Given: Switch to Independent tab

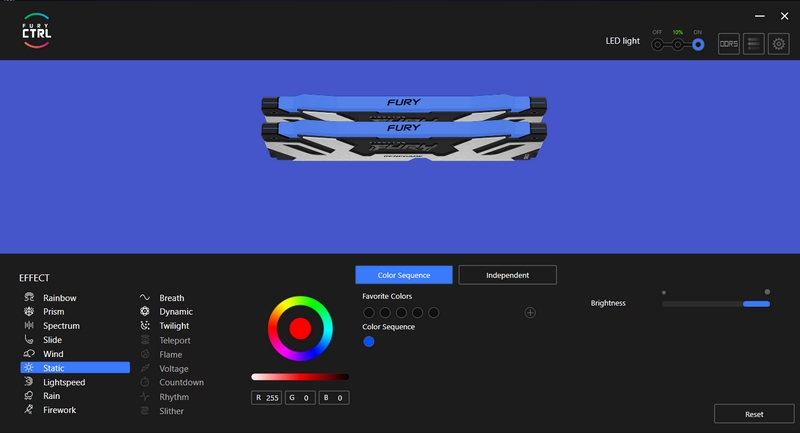Looking at the screenshot, I should pyautogui.click(x=508, y=275).
